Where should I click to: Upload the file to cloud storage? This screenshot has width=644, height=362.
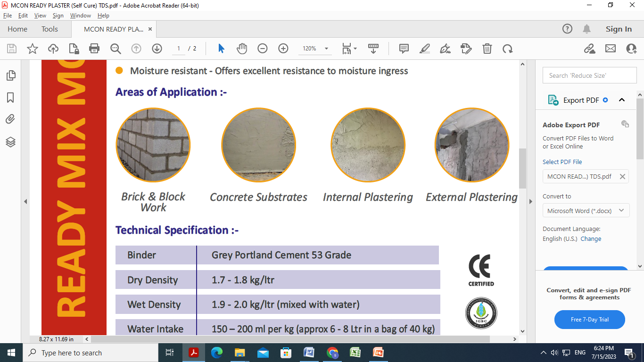(53, 49)
